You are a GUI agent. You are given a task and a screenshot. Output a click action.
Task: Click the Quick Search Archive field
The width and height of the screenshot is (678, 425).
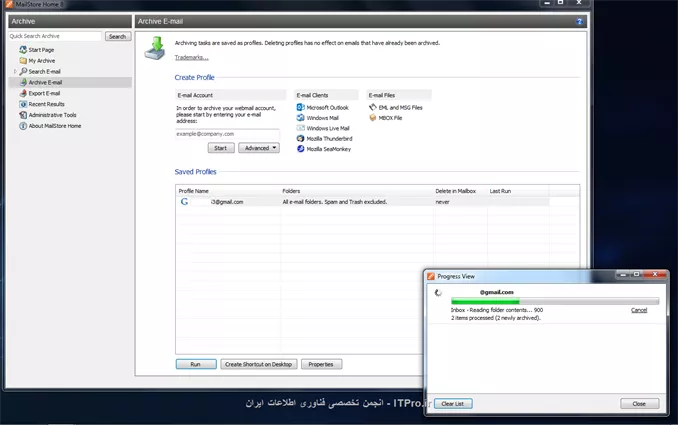54,36
